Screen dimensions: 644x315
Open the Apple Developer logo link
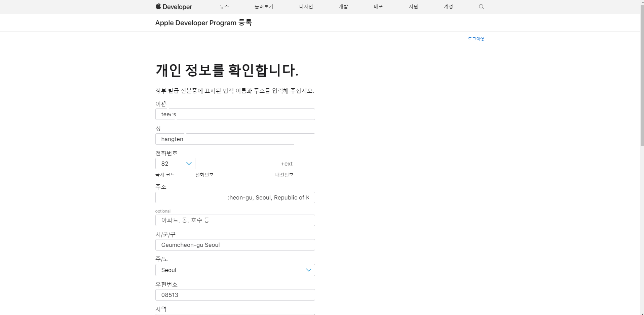[174, 7]
